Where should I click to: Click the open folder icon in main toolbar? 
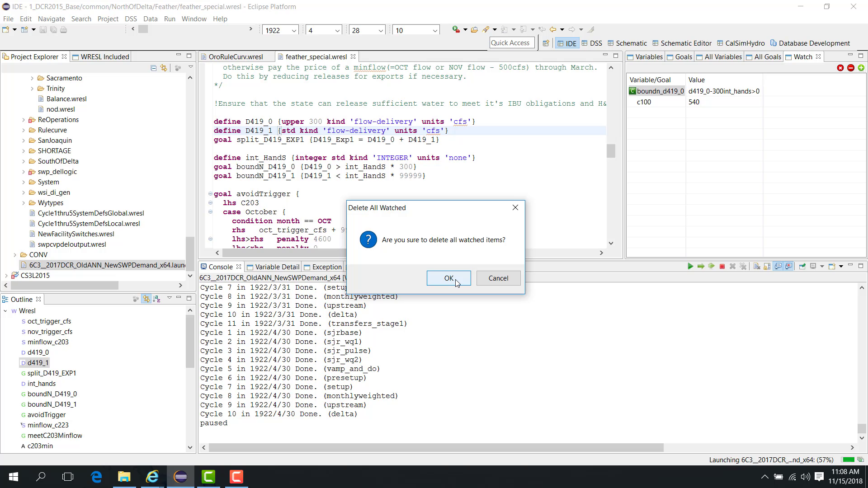474,30
